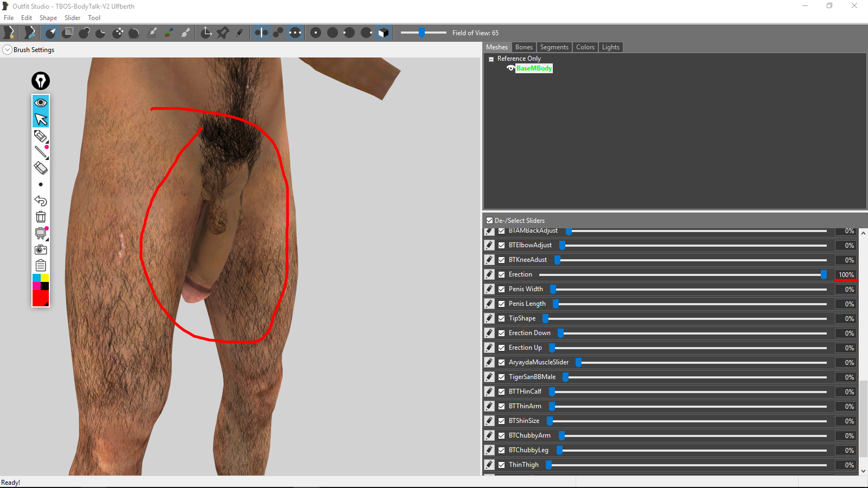Screen dimensions: 868x488
Task: Click the BTShinSize percentage value field
Action: [846, 421]
